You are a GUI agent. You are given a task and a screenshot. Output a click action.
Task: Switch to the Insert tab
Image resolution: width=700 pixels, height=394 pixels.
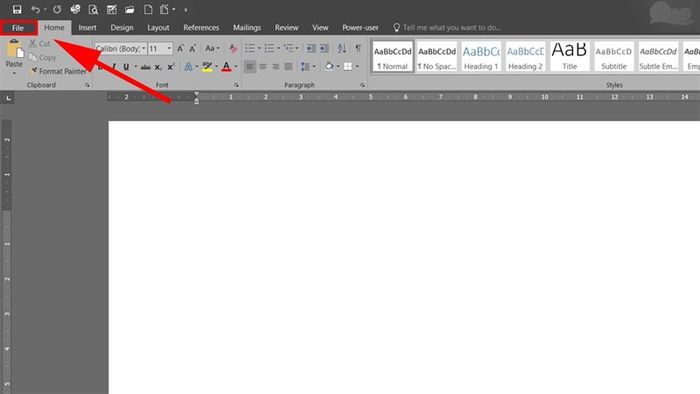click(88, 28)
